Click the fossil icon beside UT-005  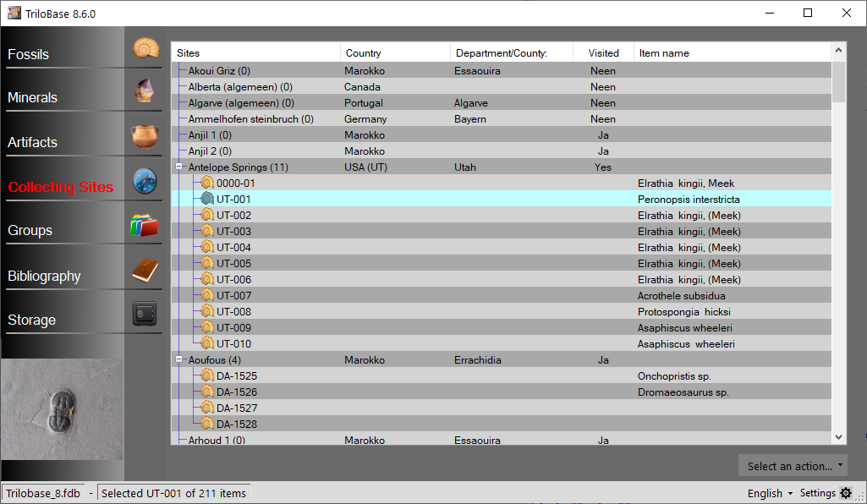tap(207, 263)
